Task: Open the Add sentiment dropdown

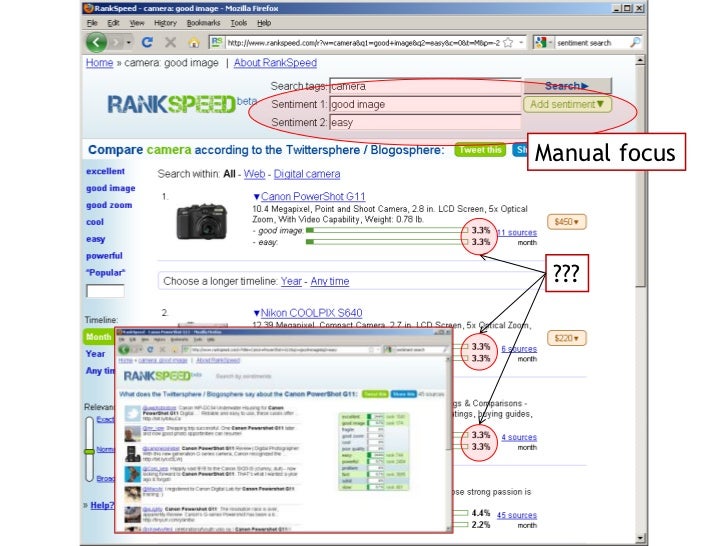Action: coord(567,104)
